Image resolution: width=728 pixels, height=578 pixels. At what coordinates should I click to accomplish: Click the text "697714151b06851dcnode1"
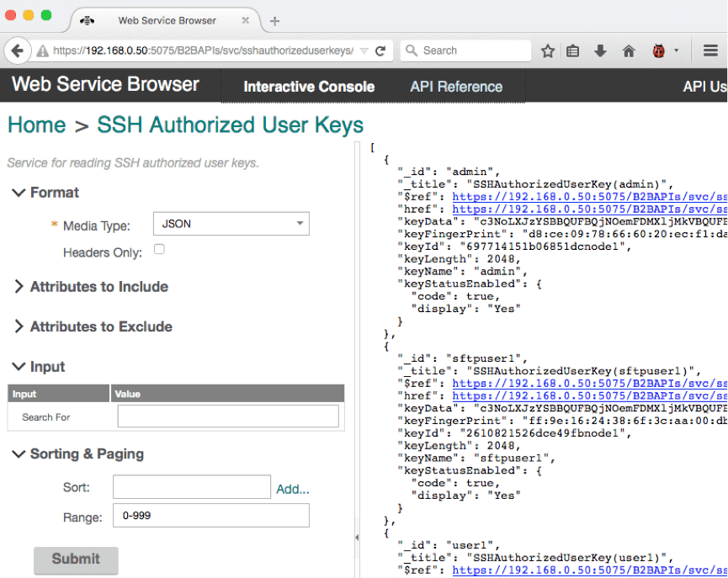542,247
